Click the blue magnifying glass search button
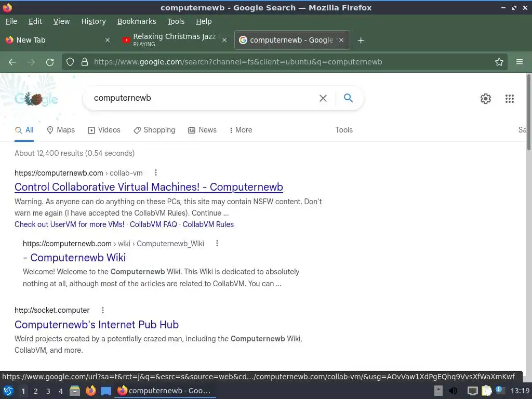Image resolution: width=532 pixels, height=399 pixels. pos(348,98)
